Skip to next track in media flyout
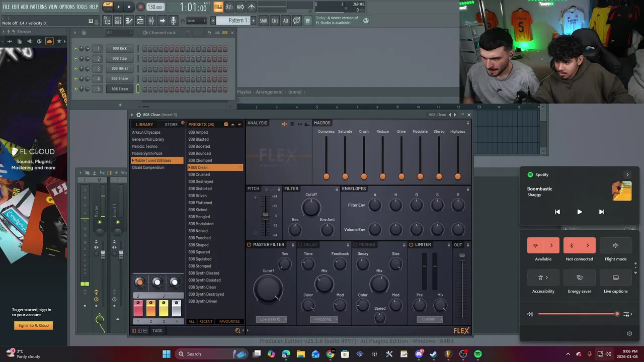The width and height of the screenshot is (644, 362). click(x=601, y=212)
